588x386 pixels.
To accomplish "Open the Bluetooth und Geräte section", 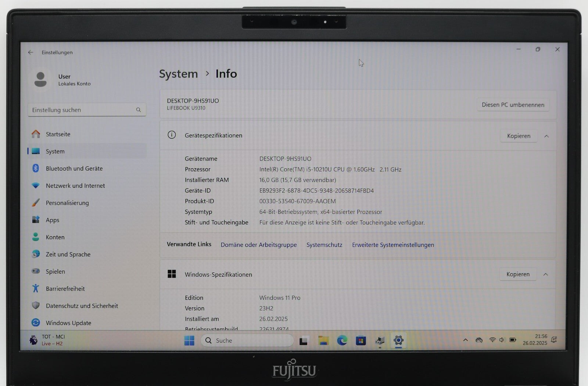I will pyautogui.click(x=74, y=168).
